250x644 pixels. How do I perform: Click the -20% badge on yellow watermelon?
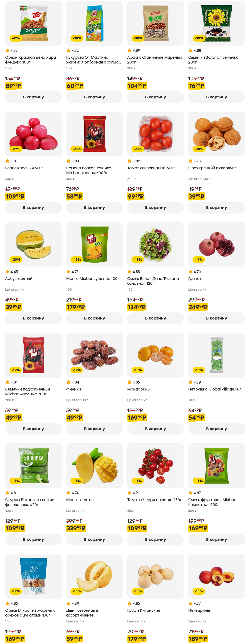(x=16, y=260)
